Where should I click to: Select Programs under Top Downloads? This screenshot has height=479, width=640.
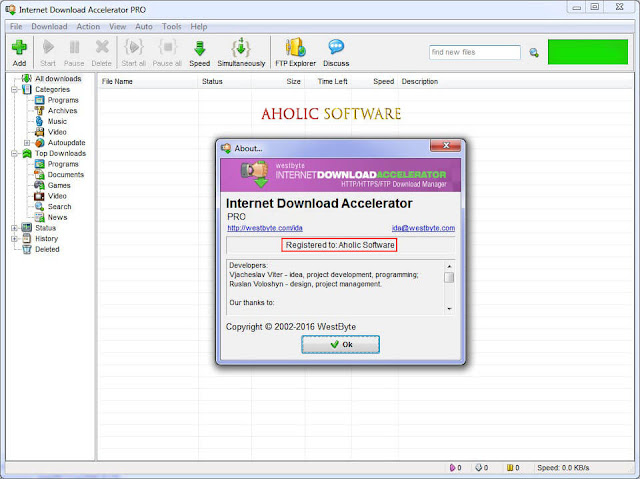[63, 164]
